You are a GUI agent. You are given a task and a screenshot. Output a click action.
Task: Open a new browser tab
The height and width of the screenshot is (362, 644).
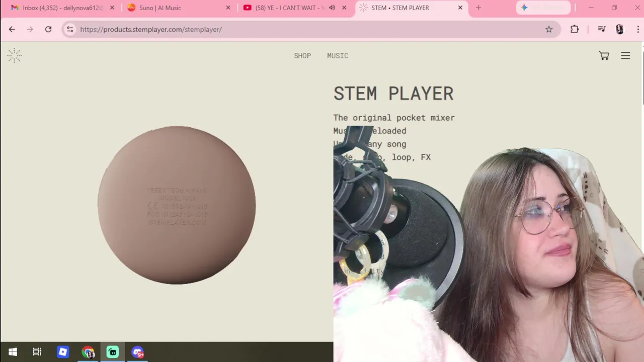click(x=478, y=8)
